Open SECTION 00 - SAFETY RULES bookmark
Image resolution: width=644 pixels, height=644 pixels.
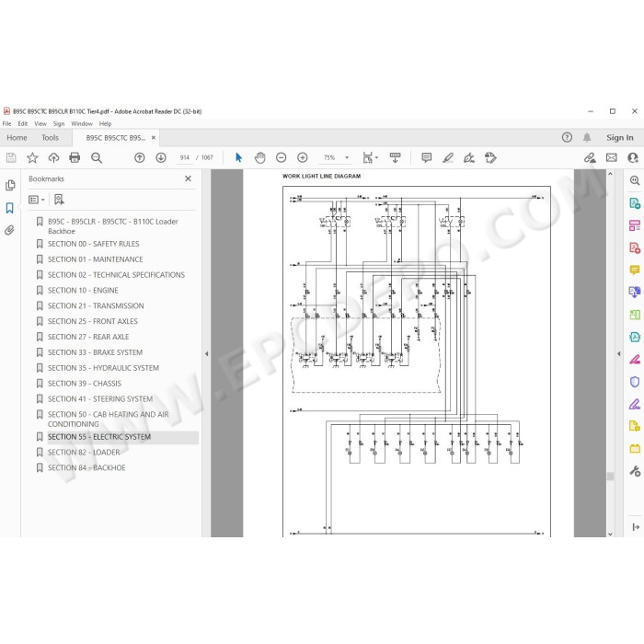(x=93, y=244)
